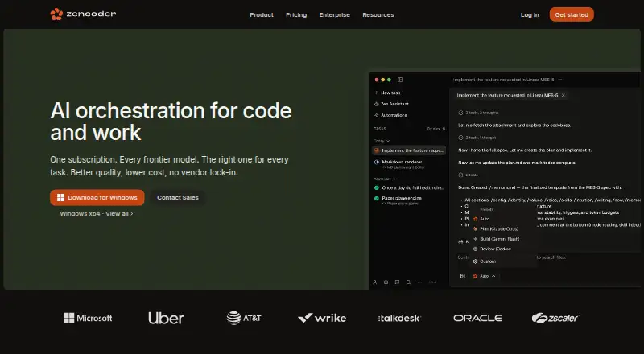Click the AT&T logo
This screenshot has height=354, width=644.
(x=244, y=318)
